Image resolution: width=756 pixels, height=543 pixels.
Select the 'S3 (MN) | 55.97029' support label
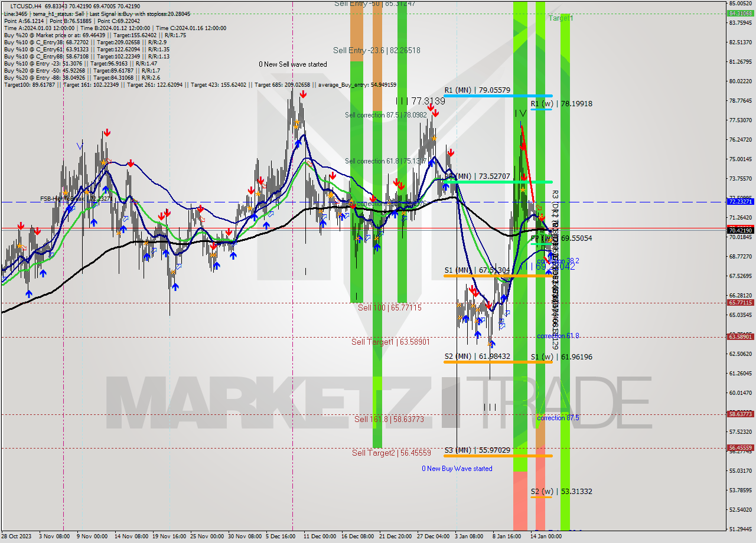coord(477,450)
